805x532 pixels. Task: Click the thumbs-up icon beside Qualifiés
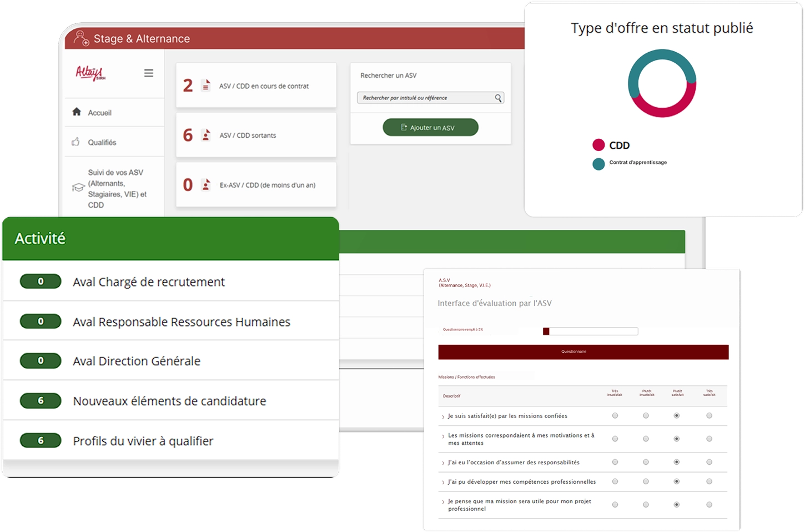click(76, 142)
